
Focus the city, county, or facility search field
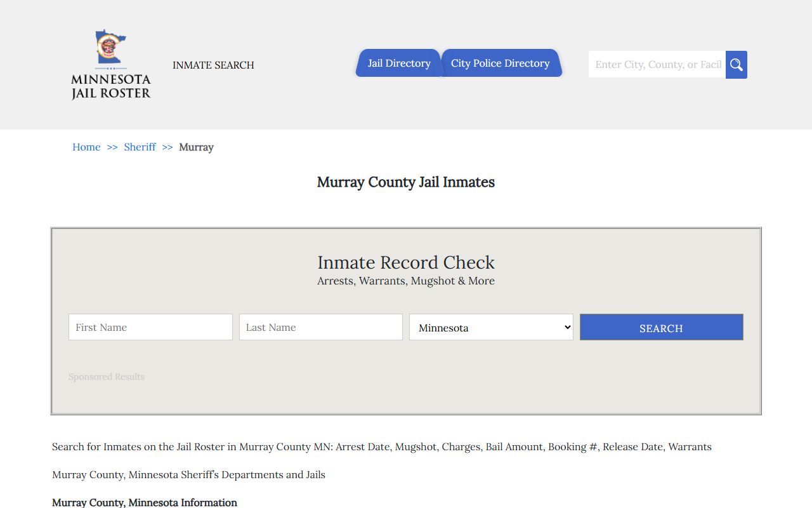click(657, 65)
